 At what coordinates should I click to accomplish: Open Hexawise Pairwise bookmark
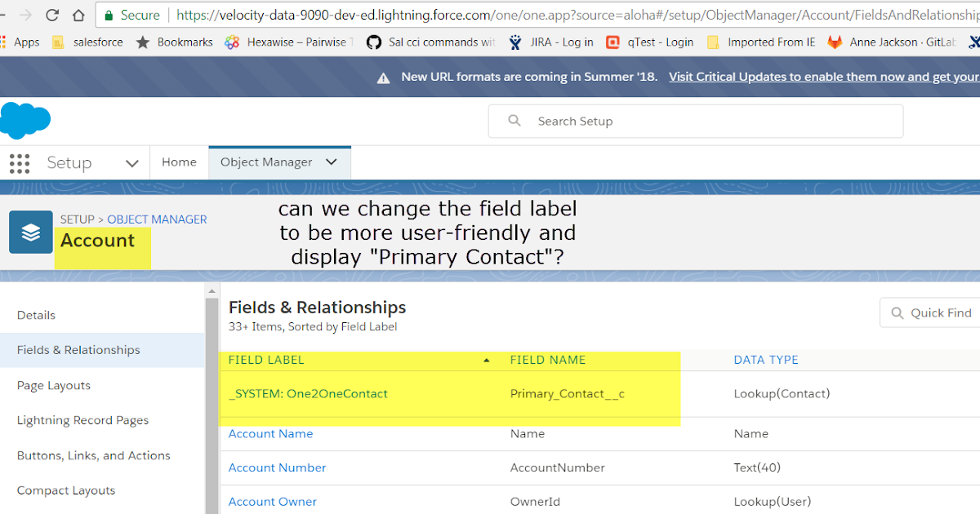[289, 42]
